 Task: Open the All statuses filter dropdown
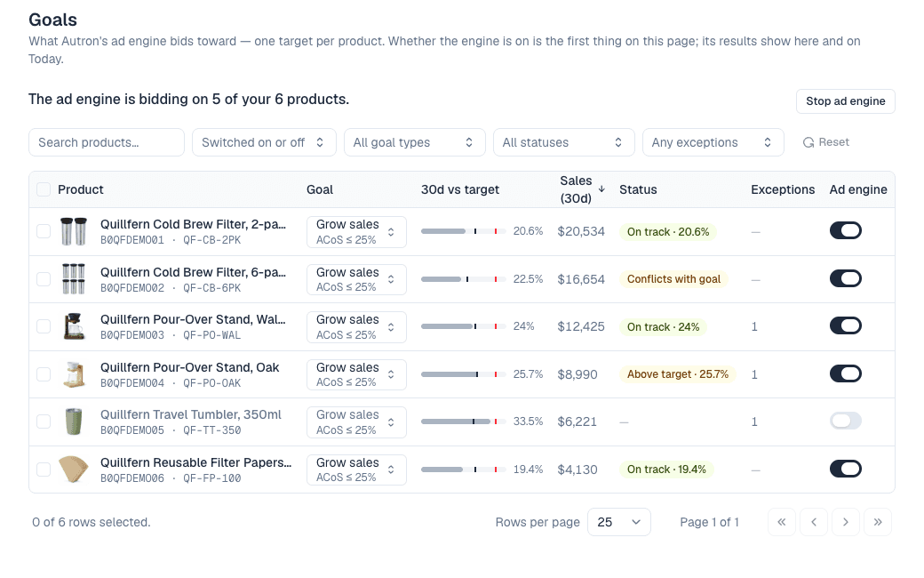[564, 143]
